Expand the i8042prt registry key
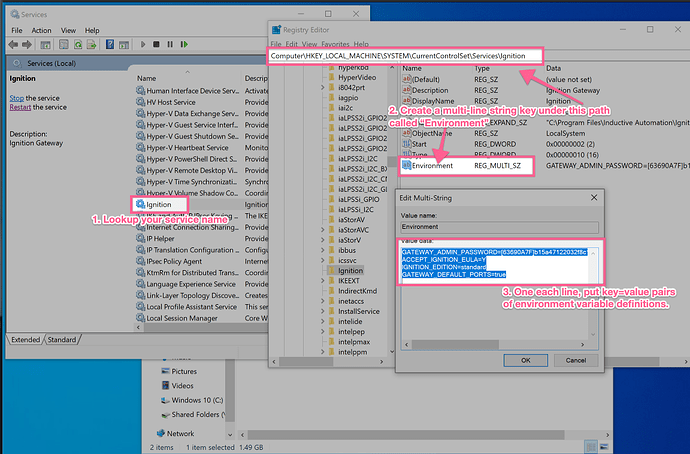This screenshot has height=454, width=690. (x=323, y=88)
